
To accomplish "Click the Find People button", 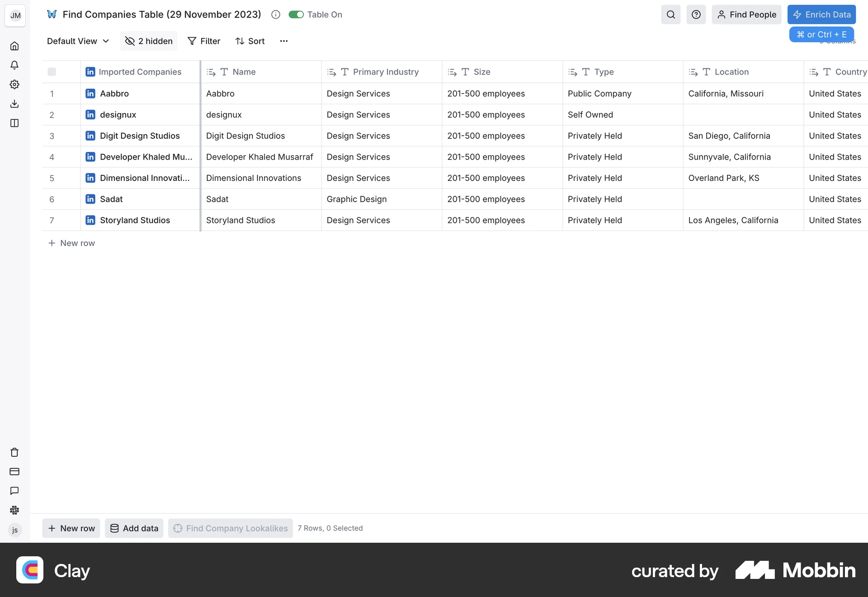I will [x=746, y=14].
